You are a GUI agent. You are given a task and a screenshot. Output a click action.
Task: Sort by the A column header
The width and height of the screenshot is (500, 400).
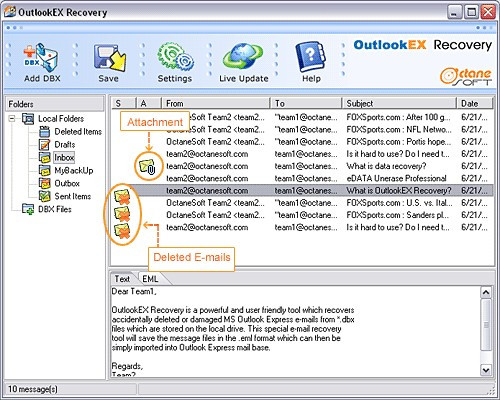[149, 103]
